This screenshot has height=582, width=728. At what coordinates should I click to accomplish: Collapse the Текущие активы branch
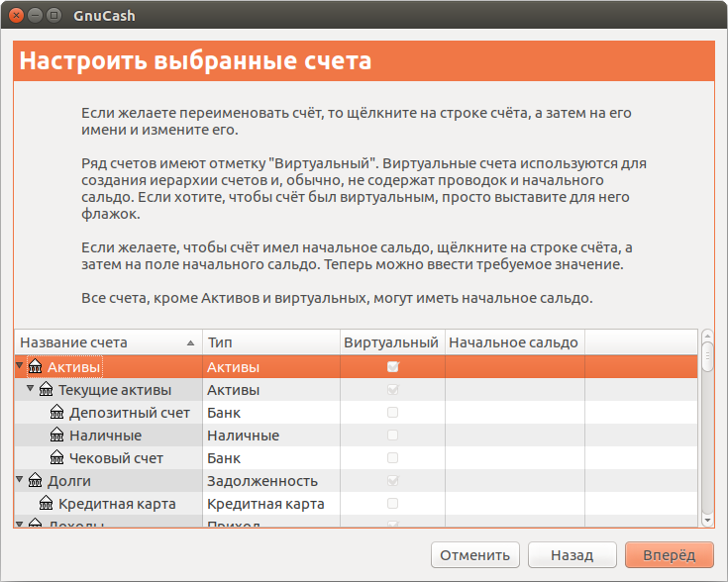coord(30,388)
